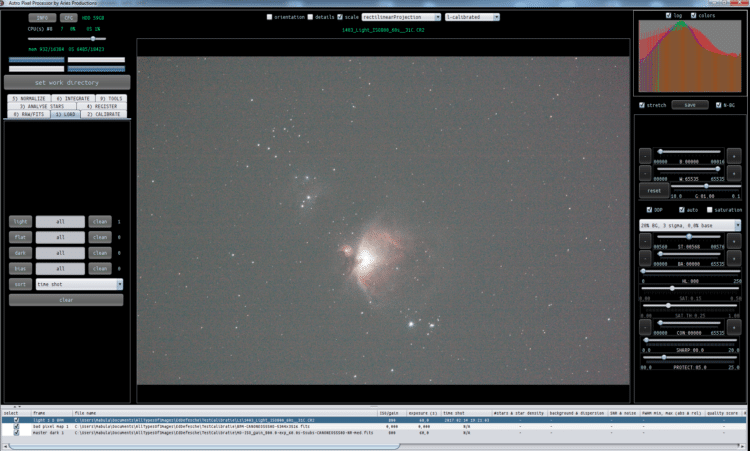The height and width of the screenshot is (451, 750).
Task: Toggle the N-BG checkbox
Action: click(718, 105)
